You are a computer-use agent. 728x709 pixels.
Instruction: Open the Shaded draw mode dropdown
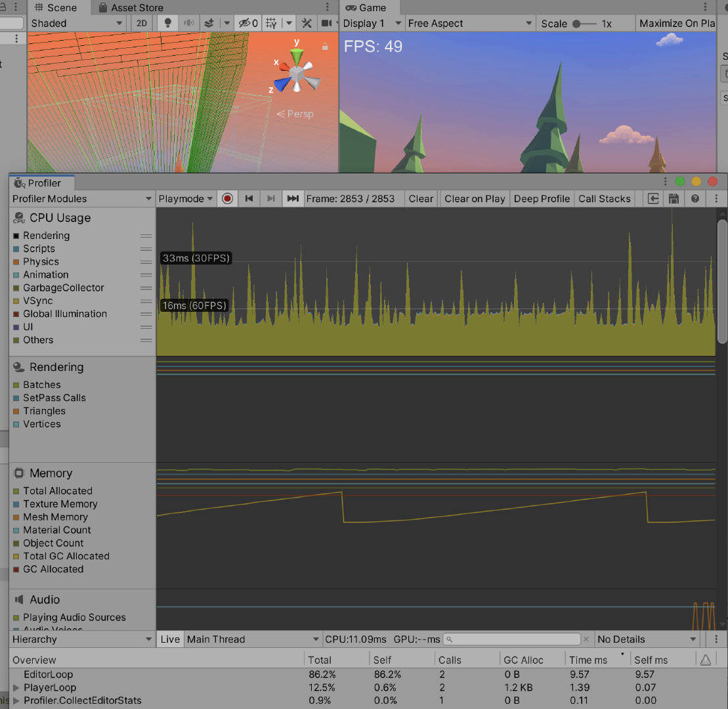tap(77, 23)
